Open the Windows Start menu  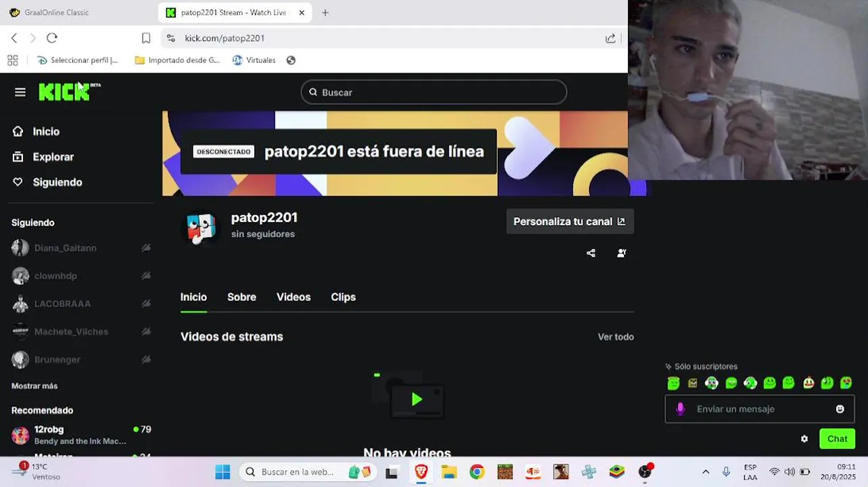click(222, 472)
